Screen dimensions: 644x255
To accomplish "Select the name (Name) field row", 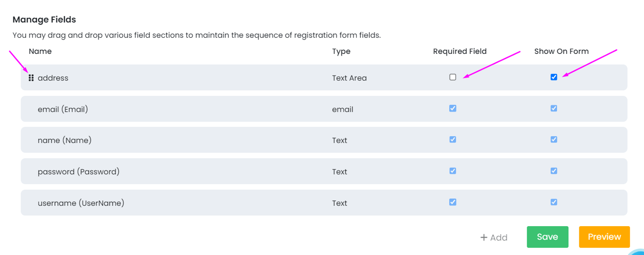I will point(65,140).
